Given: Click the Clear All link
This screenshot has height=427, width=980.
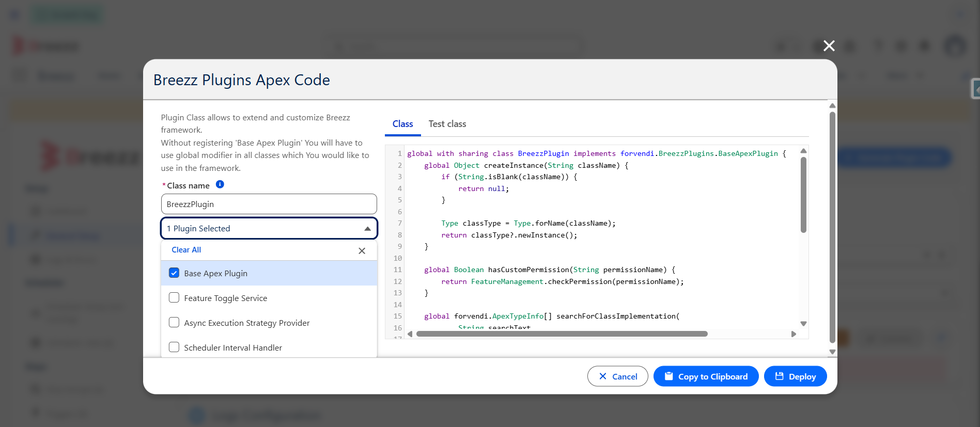Looking at the screenshot, I should tap(186, 250).
